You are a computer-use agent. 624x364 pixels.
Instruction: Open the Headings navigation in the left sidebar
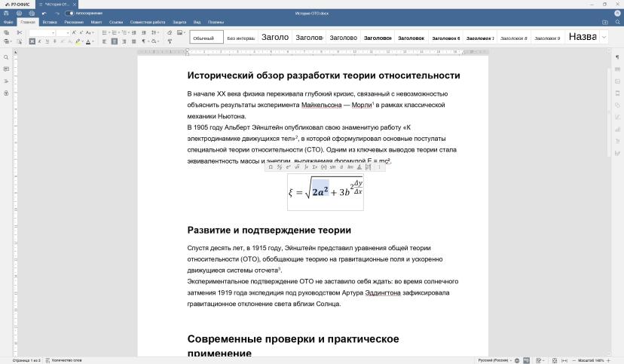pyautogui.click(x=6, y=81)
